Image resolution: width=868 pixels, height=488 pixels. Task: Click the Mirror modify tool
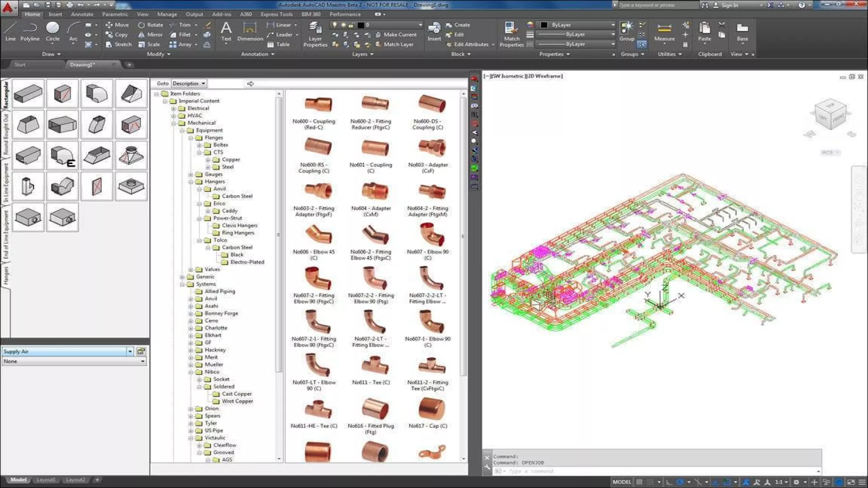pyautogui.click(x=151, y=35)
